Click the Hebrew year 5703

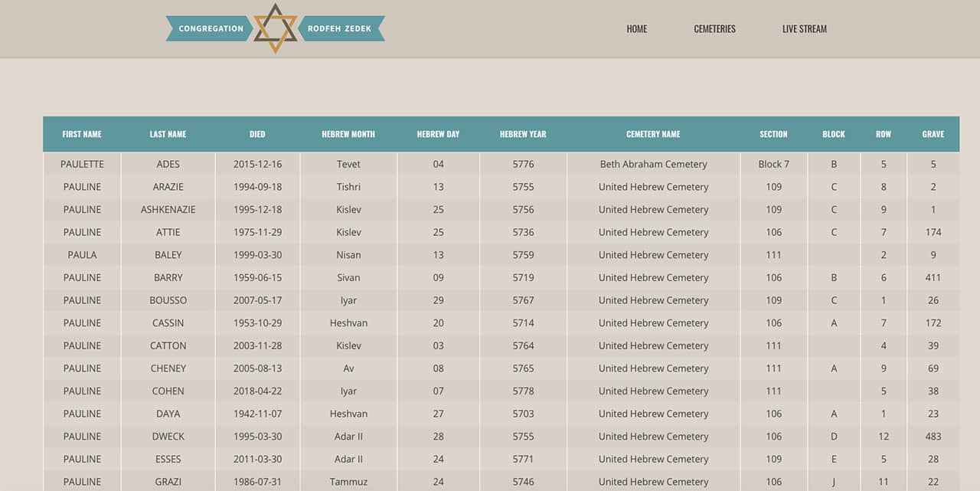coord(523,414)
